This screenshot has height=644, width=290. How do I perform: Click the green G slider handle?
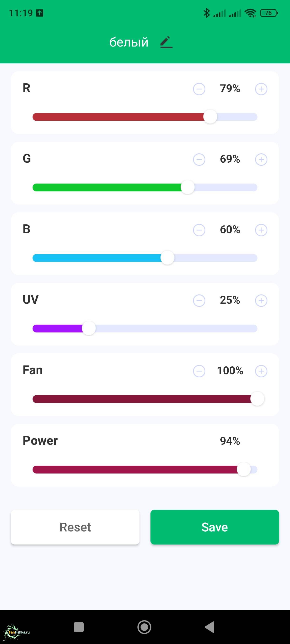(x=188, y=187)
